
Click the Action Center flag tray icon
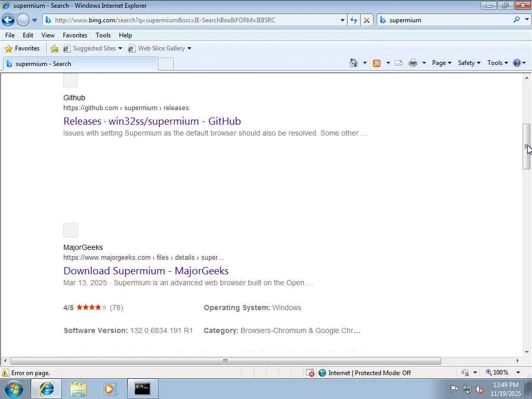click(x=454, y=389)
